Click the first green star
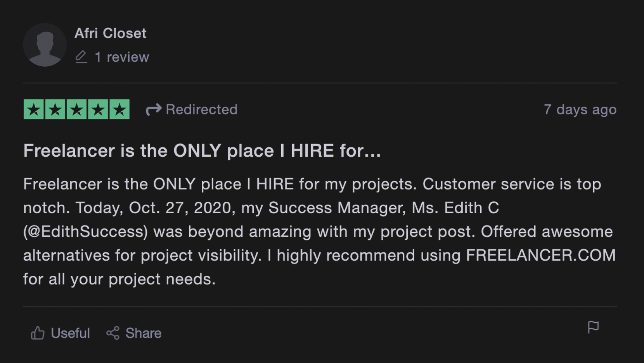 pos(34,109)
